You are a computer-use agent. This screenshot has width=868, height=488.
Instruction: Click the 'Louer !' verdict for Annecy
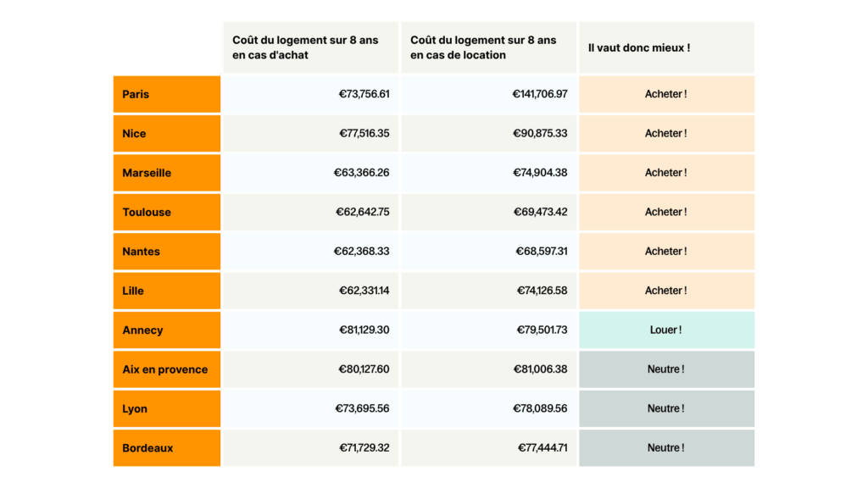[x=666, y=330]
